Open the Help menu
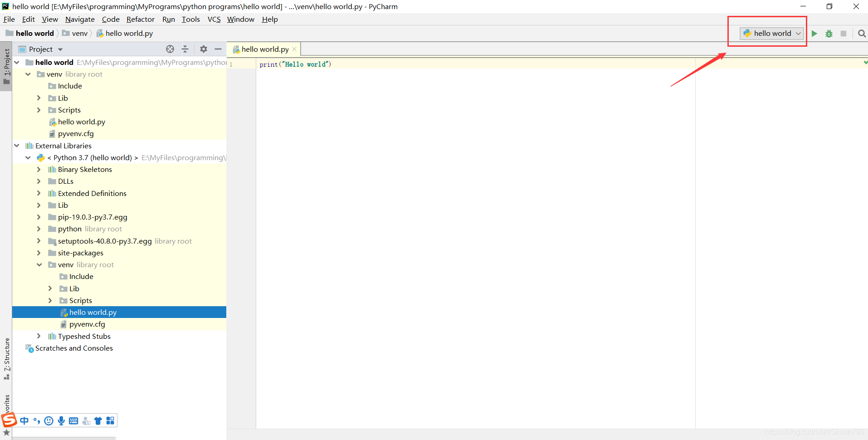The image size is (868, 440). (x=269, y=19)
